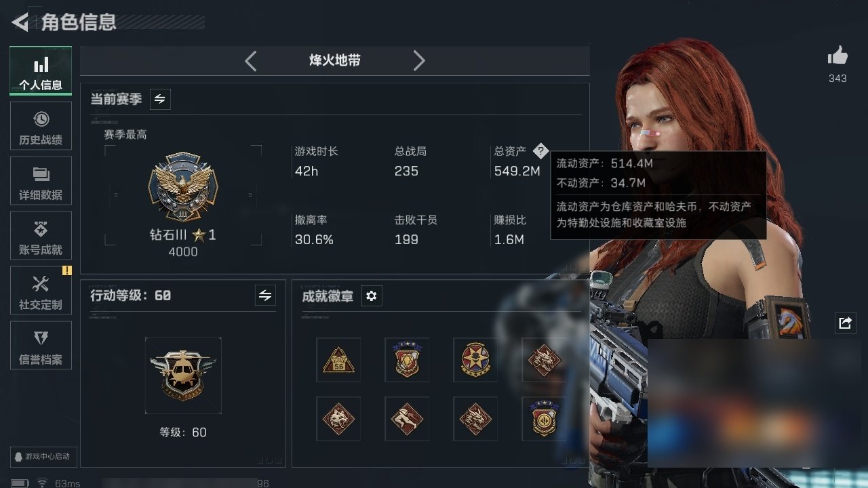Click the 总资产 question mark help icon
Viewport: 868px width, 488px height.
coord(540,150)
